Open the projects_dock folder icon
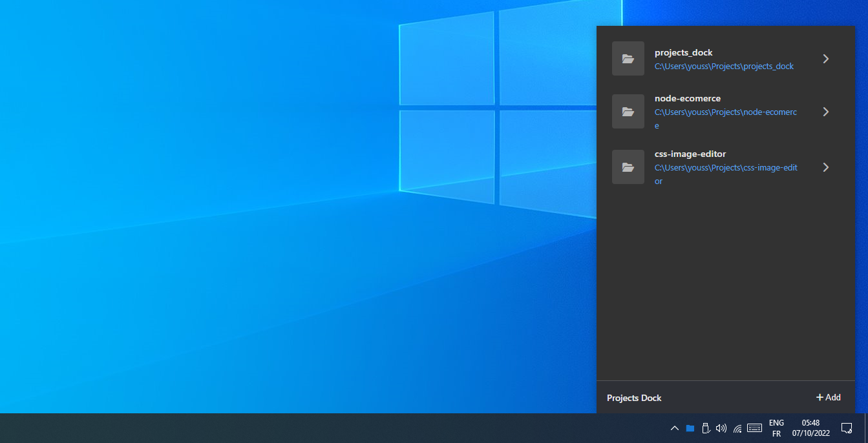Screen dimensions: 868x443 pyautogui.click(x=628, y=58)
